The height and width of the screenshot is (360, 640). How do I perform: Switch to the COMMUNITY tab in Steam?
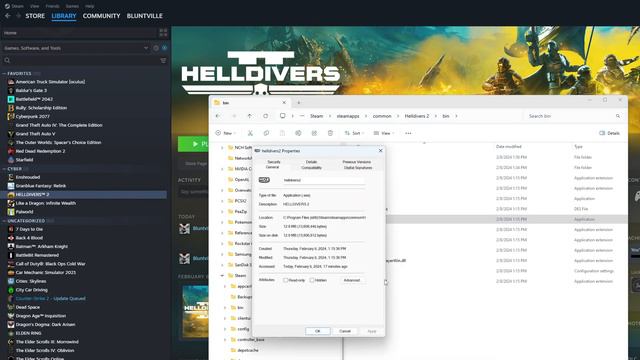tap(102, 16)
